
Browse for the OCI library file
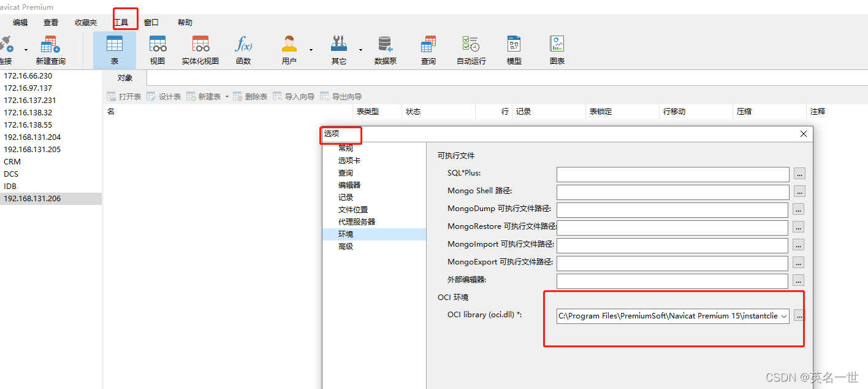[x=799, y=316]
